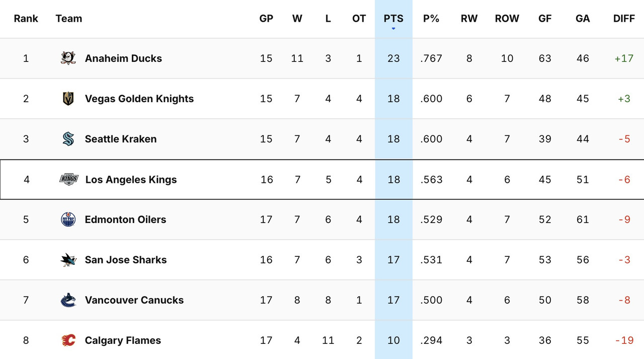
Task: Sort standings by PTS column header
Action: pos(393,19)
